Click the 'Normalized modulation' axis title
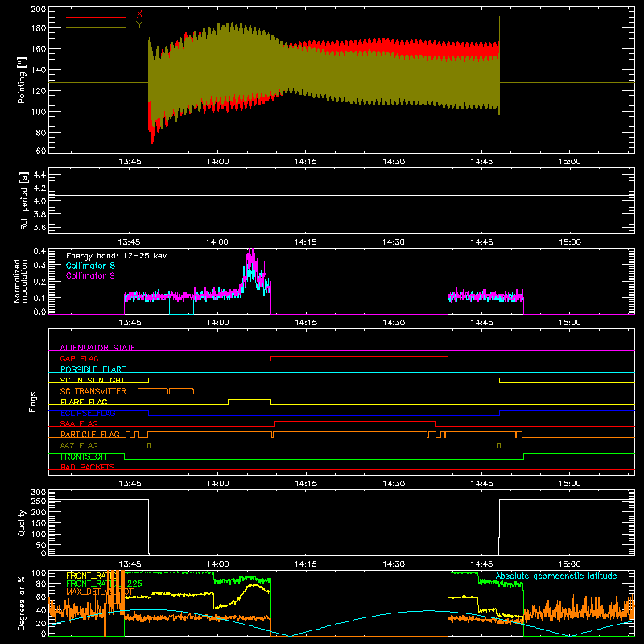Image resolution: width=644 pixels, height=644 pixels. coord(20,281)
